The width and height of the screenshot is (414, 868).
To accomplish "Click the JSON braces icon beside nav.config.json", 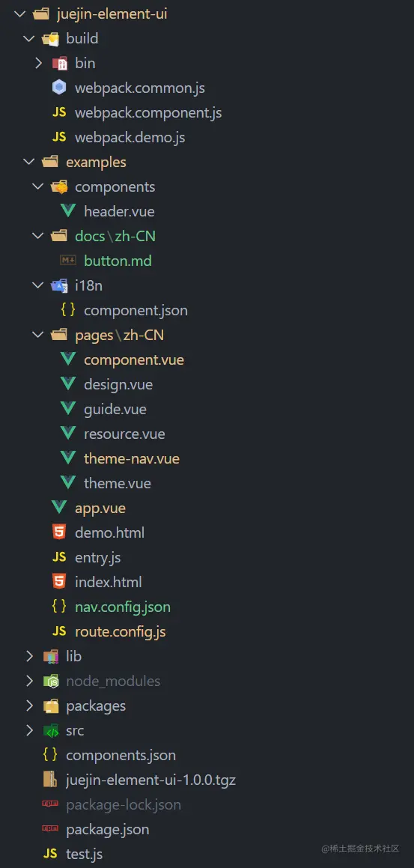I will [x=58, y=607].
